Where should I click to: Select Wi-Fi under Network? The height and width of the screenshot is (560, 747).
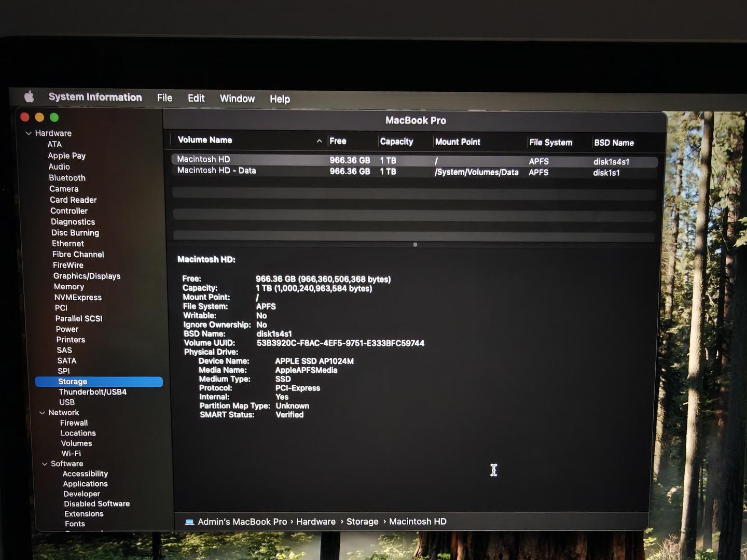71,453
